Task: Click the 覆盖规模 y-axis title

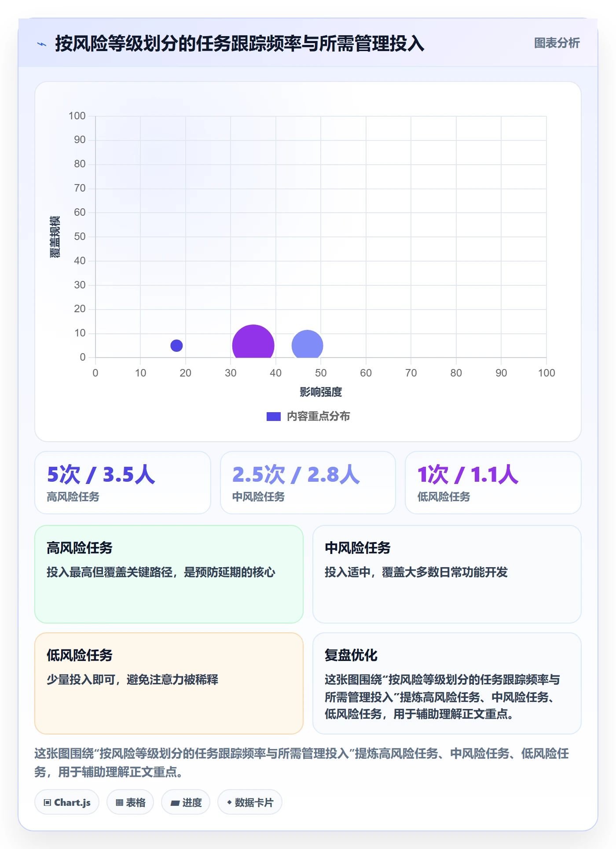Action: [55, 237]
